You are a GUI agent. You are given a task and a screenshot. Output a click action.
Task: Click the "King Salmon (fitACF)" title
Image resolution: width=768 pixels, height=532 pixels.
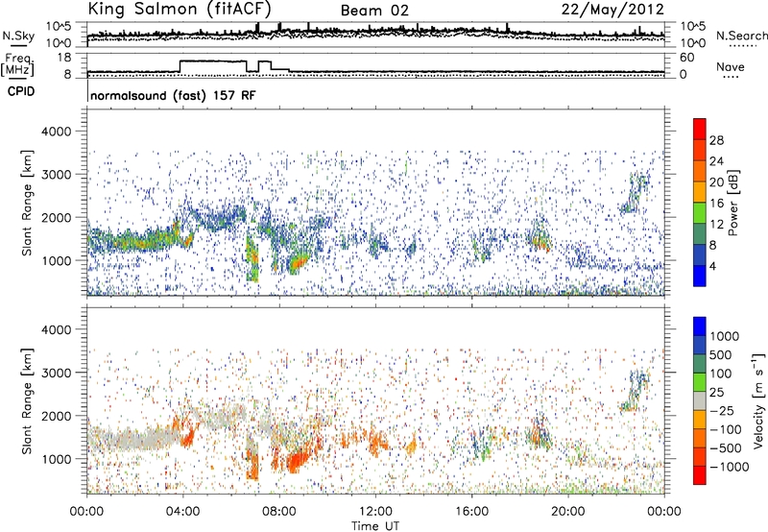[180, 9]
